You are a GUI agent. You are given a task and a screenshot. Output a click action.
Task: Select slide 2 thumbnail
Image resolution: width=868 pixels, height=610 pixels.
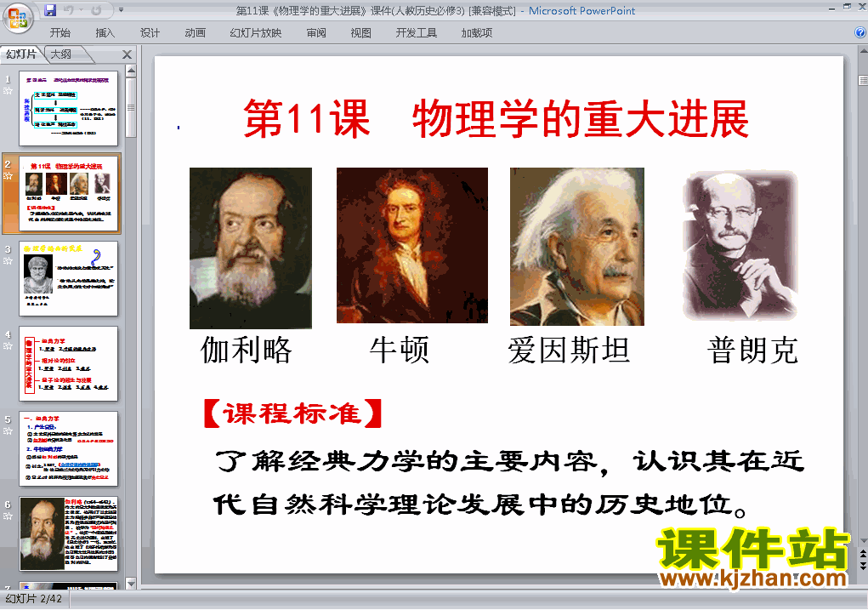(x=69, y=193)
